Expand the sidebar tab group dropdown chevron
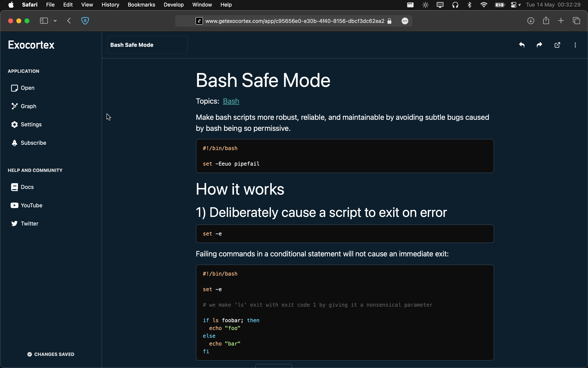This screenshot has width=588, height=368. pos(55,21)
